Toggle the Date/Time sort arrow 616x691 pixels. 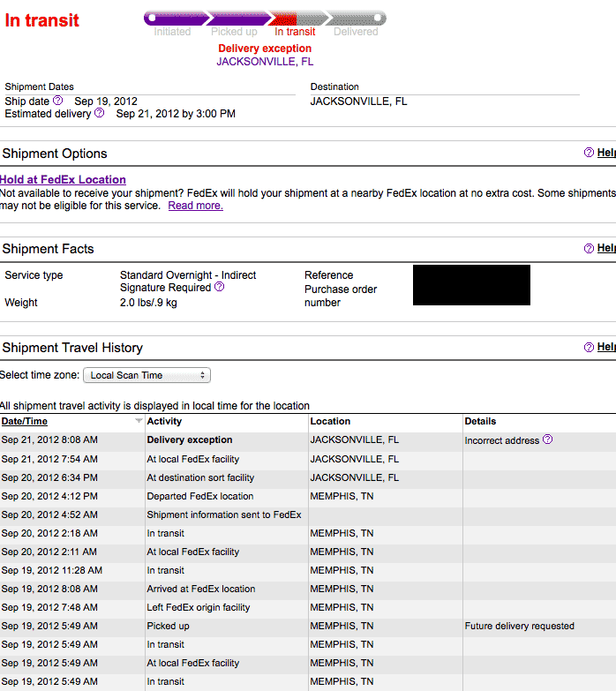139,421
